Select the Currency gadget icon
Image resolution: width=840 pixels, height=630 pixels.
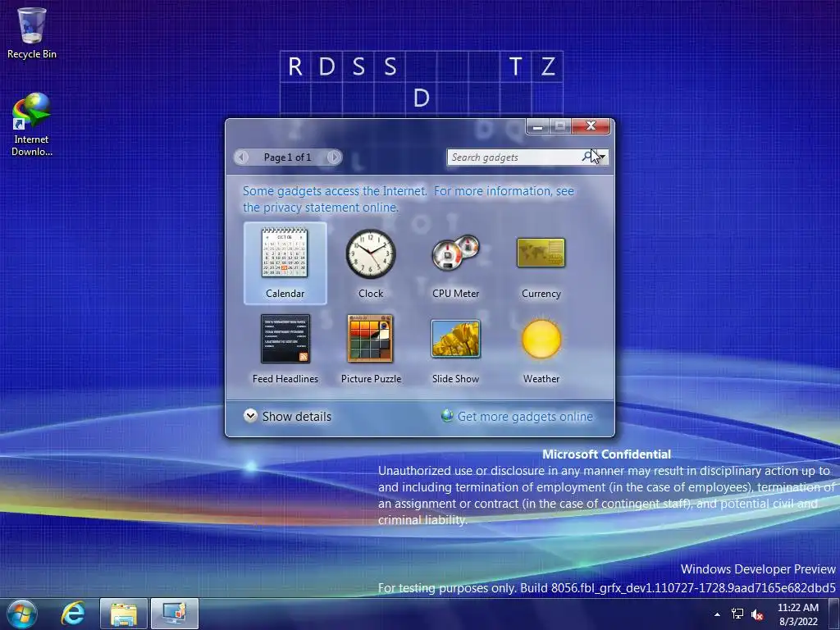pyautogui.click(x=541, y=253)
